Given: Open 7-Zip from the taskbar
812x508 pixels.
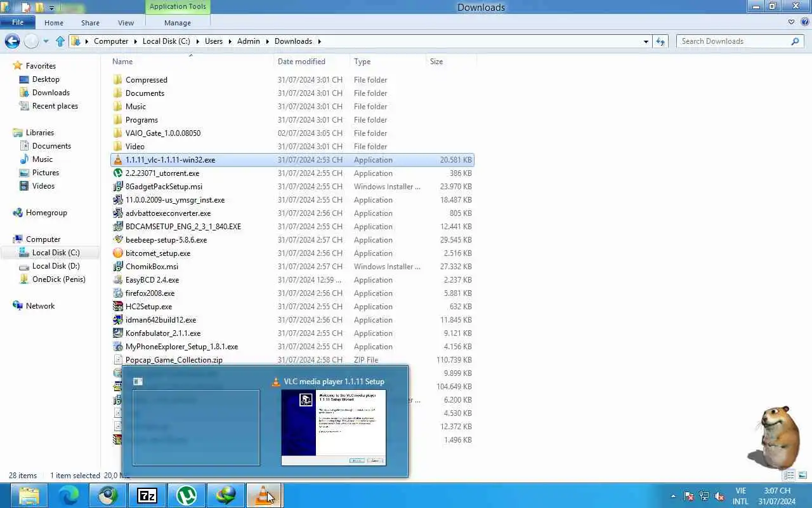Looking at the screenshot, I should (147, 495).
